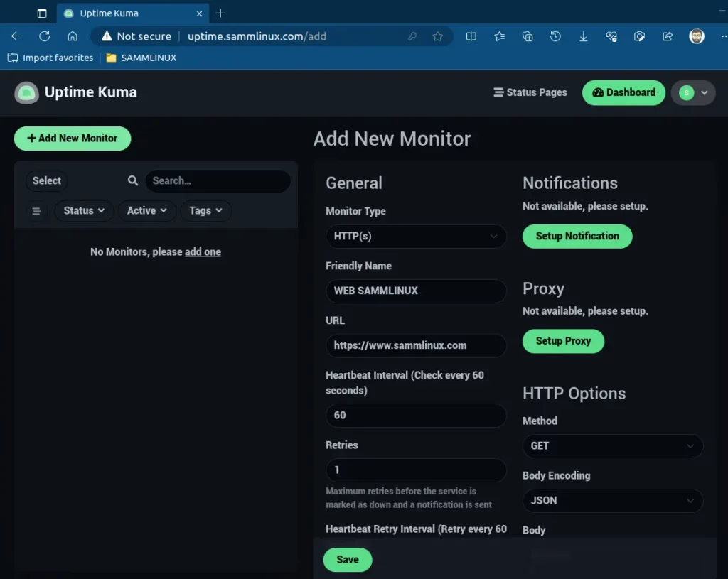Screen dimensions: 728x579
Task: Open downloads icon
Action: tap(584, 36)
